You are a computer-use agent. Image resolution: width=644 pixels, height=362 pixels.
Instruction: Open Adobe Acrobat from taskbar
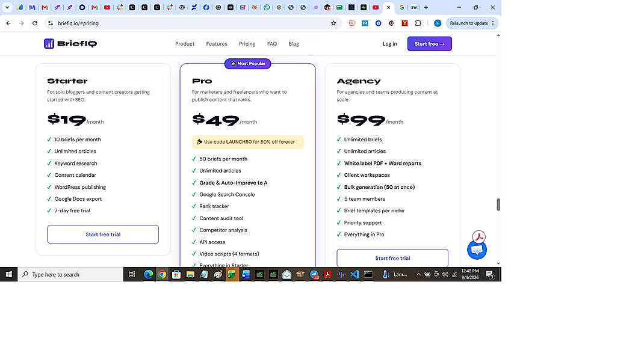click(x=328, y=274)
